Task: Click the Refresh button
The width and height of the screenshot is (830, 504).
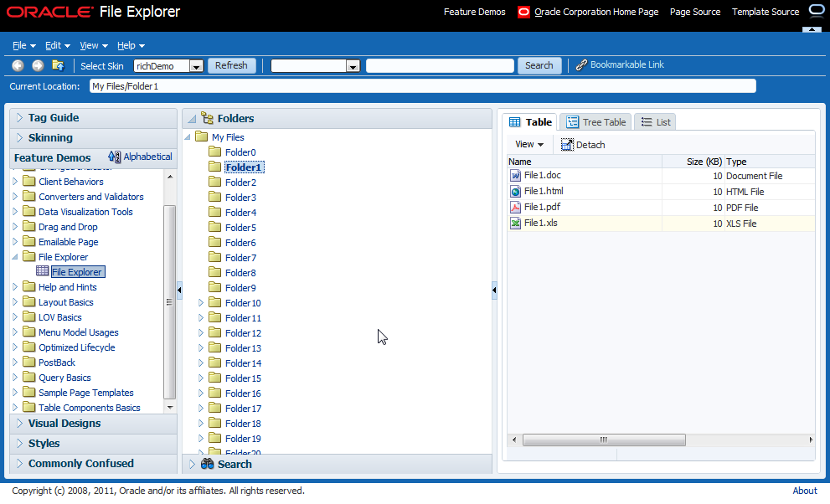Action: click(231, 65)
